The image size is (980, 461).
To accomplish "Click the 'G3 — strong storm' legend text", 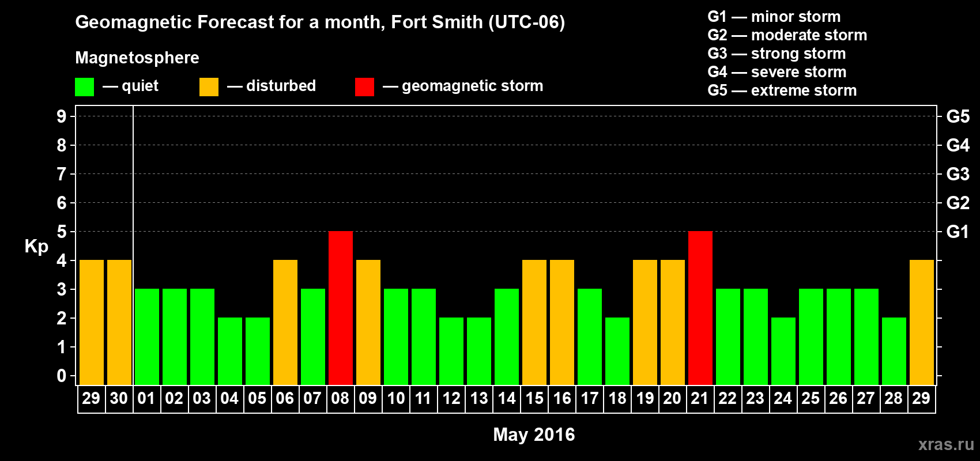I will 777,54.
